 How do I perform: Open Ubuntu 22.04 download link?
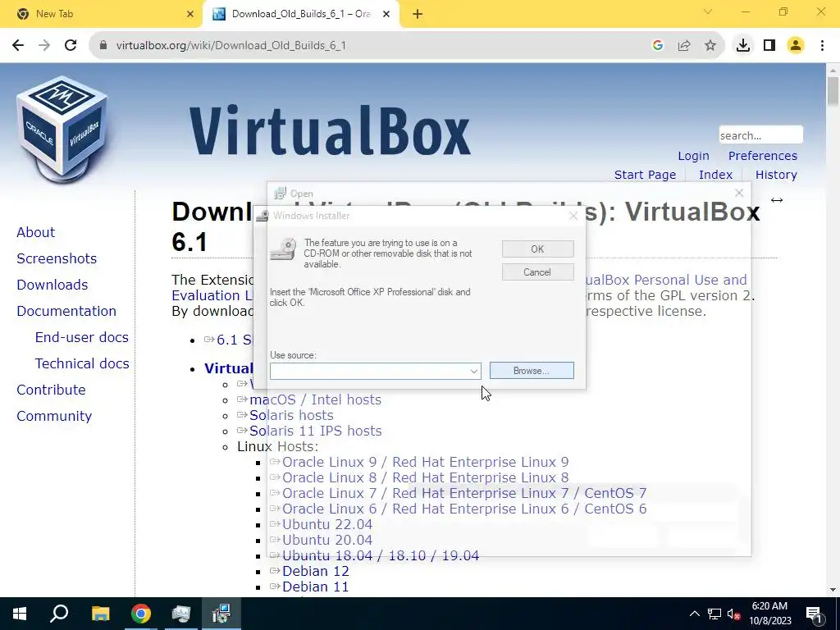point(326,524)
